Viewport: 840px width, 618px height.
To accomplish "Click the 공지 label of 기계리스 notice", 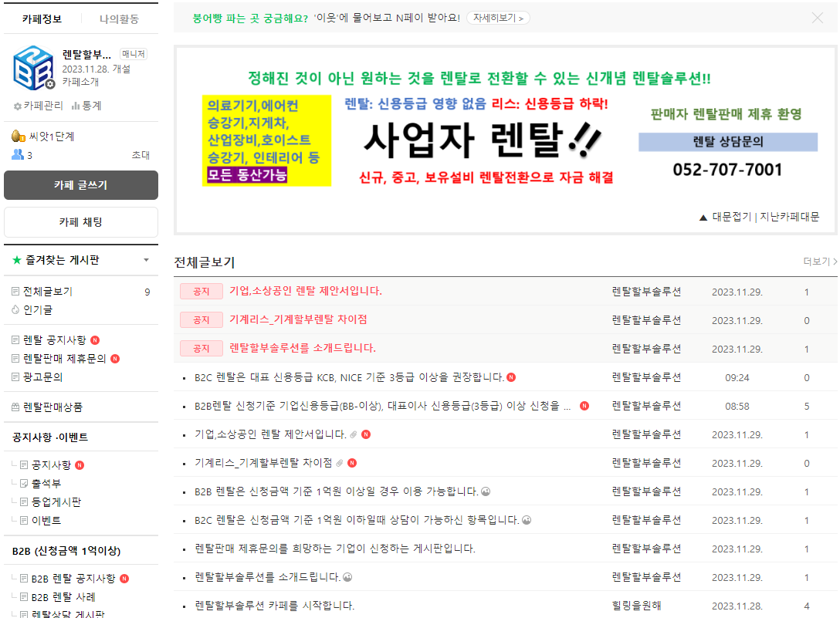I will [x=202, y=319].
